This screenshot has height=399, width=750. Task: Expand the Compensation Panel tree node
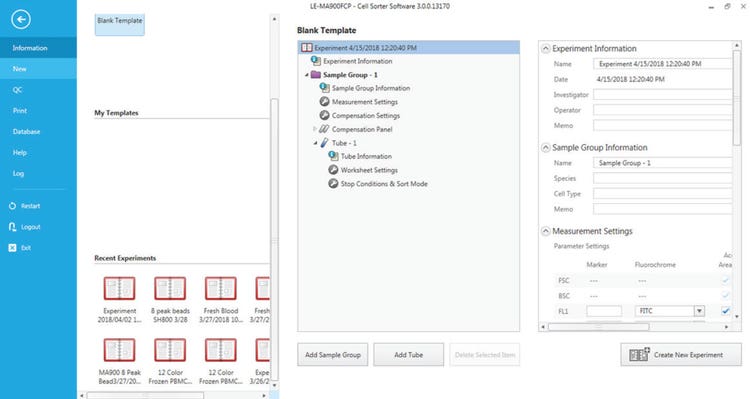click(315, 129)
